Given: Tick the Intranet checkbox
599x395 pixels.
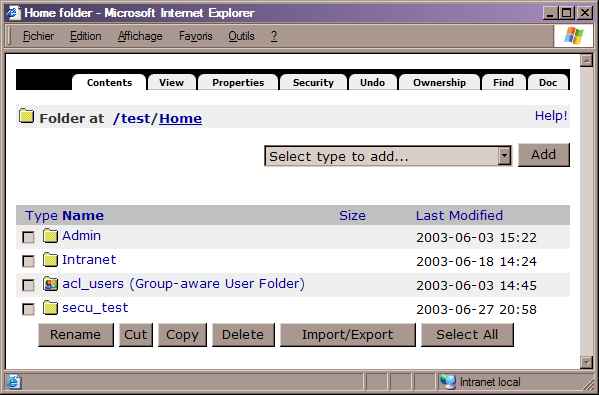Looking at the screenshot, I should (28, 261).
